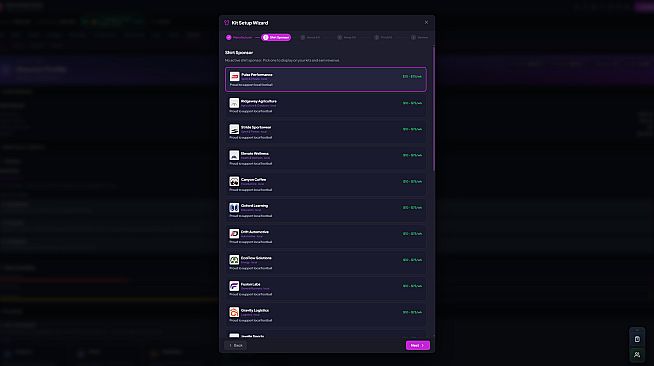The height and width of the screenshot is (366, 654).
Task: Click the sponsor list scrollbar
Action: [x=434, y=108]
